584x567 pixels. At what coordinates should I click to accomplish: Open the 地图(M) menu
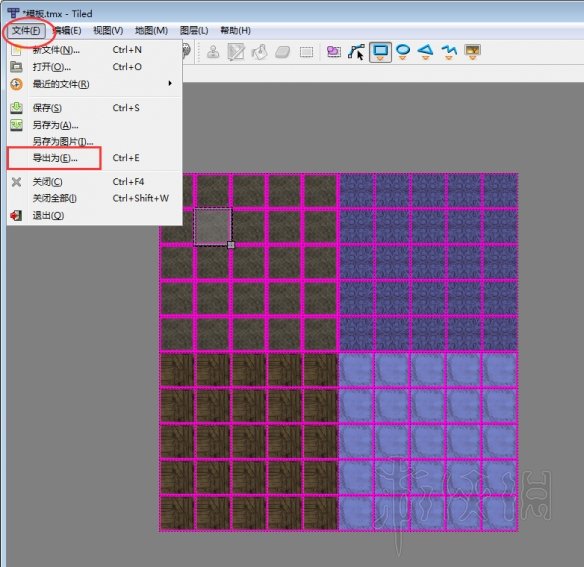[151, 31]
